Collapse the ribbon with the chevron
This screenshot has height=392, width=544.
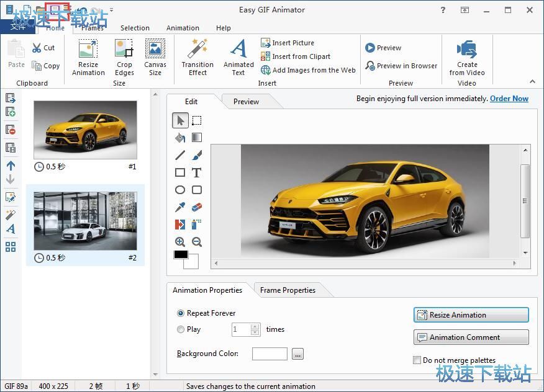(x=532, y=81)
